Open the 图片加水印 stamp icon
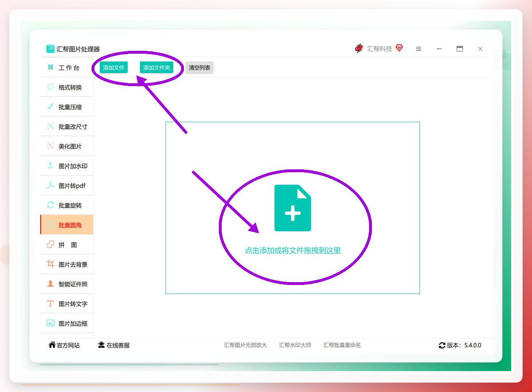The width and height of the screenshot is (532, 392). point(50,166)
